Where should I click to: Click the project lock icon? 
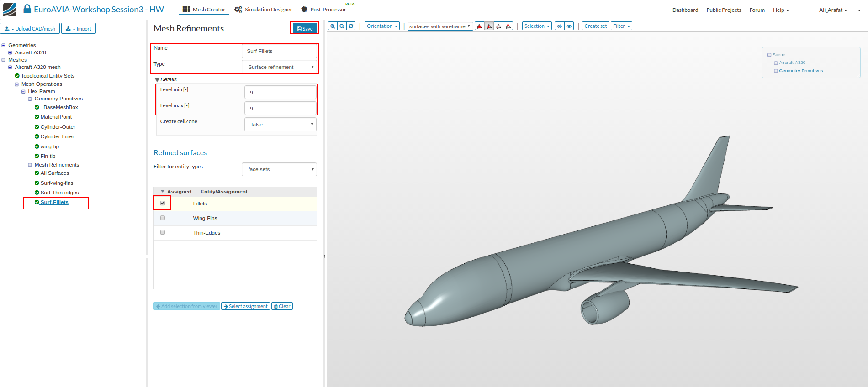click(27, 9)
